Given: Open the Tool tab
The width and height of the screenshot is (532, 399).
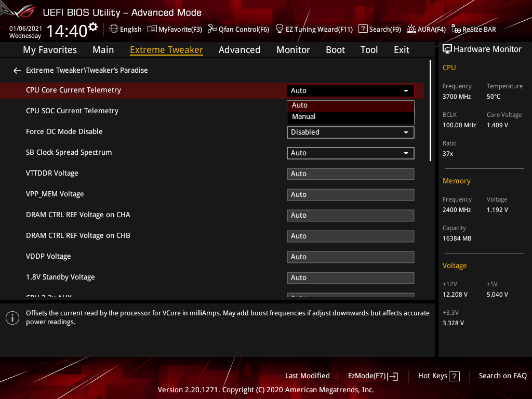Looking at the screenshot, I should pyautogui.click(x=369, y=50).
